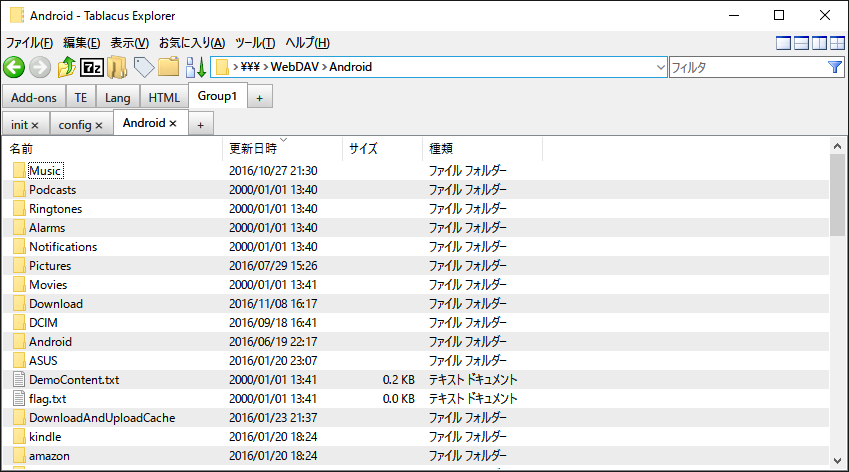Click the DCIM folder icon
The width and height of the screenshot is (849, 472).
(x=19, y=323)
